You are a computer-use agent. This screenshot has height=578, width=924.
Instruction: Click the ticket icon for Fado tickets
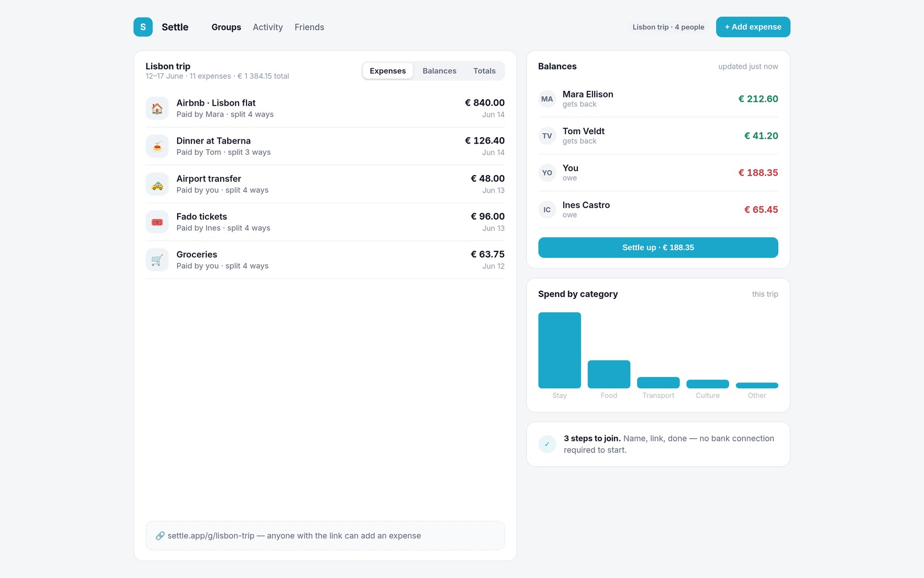(157, 222)
